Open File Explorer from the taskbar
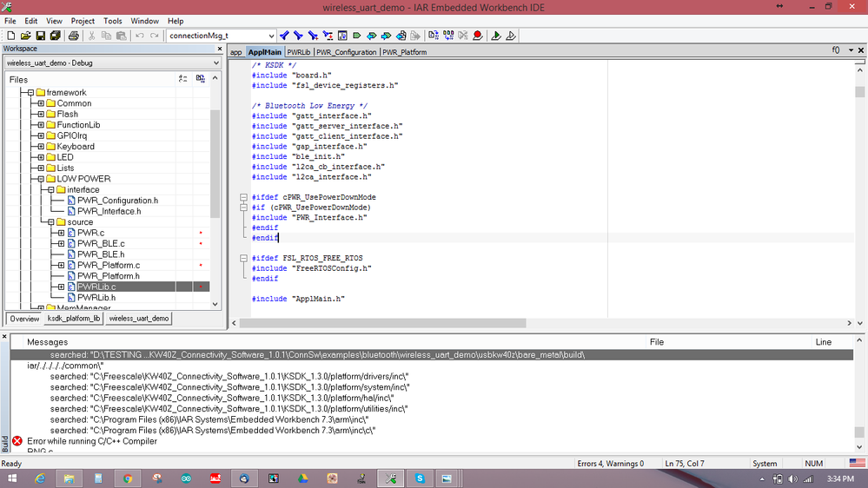Viewport: 868px width, 488px height. pos(70,478)
